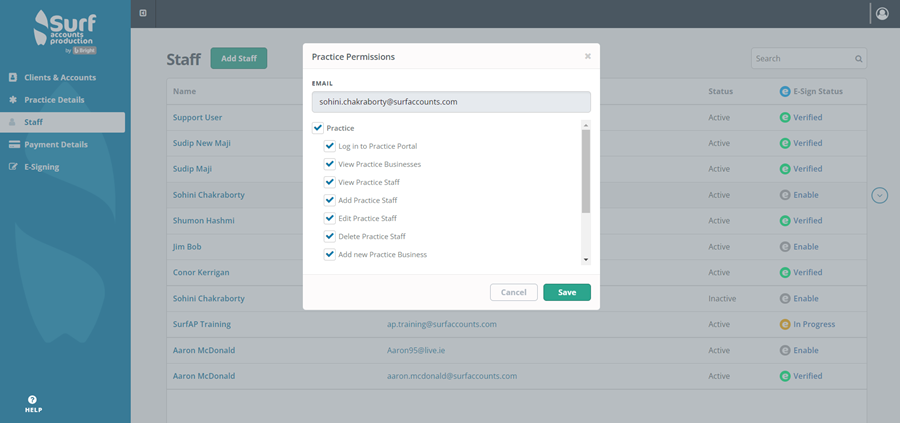Close the Practice Permissions dialog with X
The height and width of the screenshot is (423, 900).
coord(588,57)
